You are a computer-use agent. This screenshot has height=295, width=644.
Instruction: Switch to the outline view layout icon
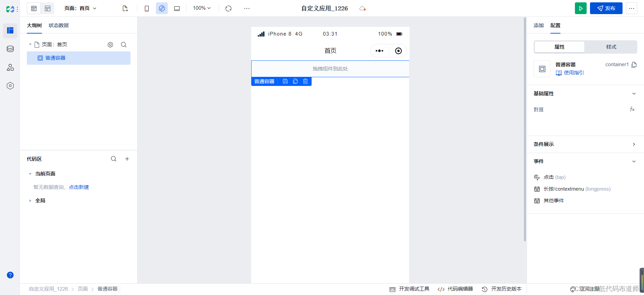34,8
